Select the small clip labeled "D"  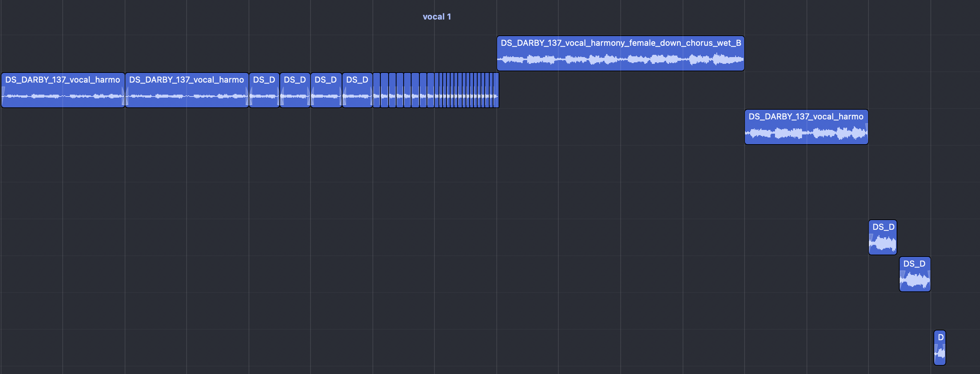coord(940,348)
